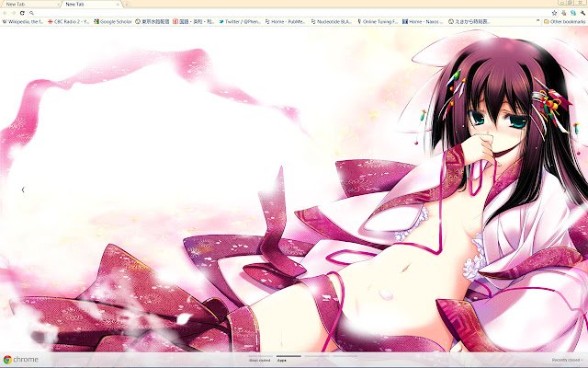Open the Nucleotide BLAST bookmark
Image resolution: width=588 pixels, height=368 pixels.
[331, 22]
